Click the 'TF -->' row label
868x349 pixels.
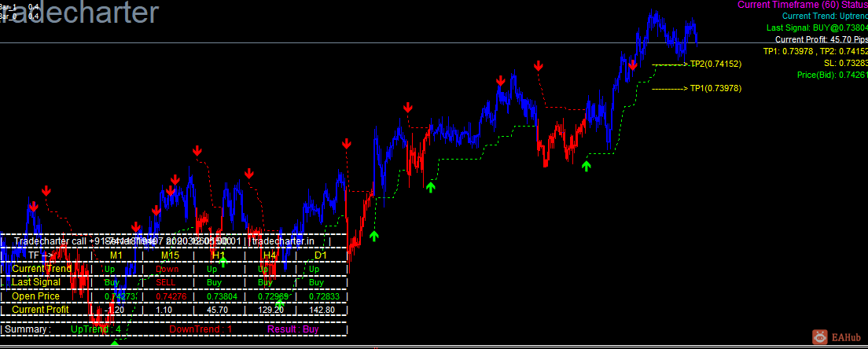[x=41, y=255]
